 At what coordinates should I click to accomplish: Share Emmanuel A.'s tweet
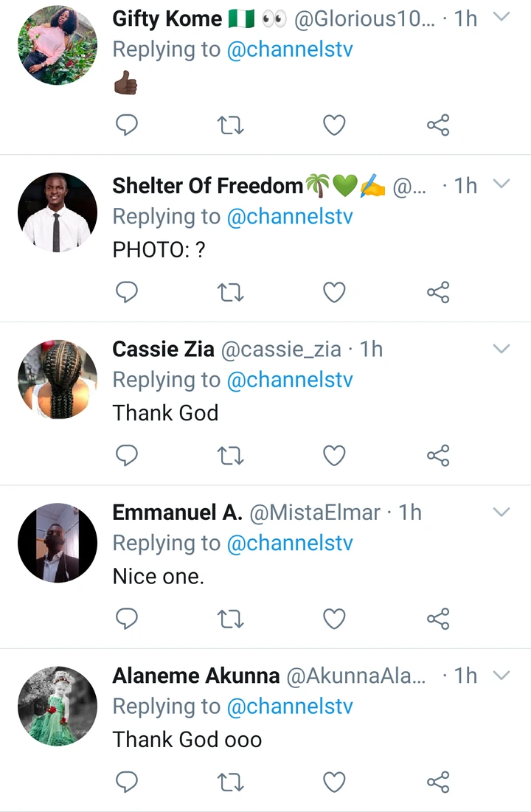click(x=438, y=619)
